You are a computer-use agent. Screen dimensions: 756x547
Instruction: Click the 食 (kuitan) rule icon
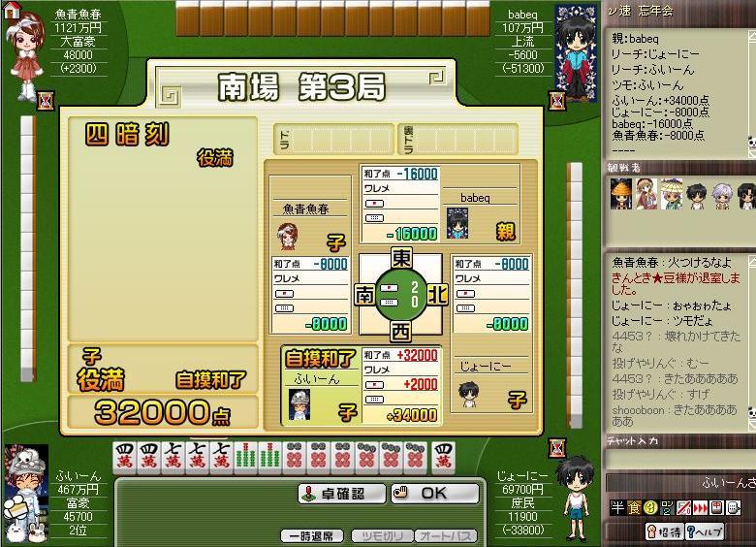coord(634,507)
